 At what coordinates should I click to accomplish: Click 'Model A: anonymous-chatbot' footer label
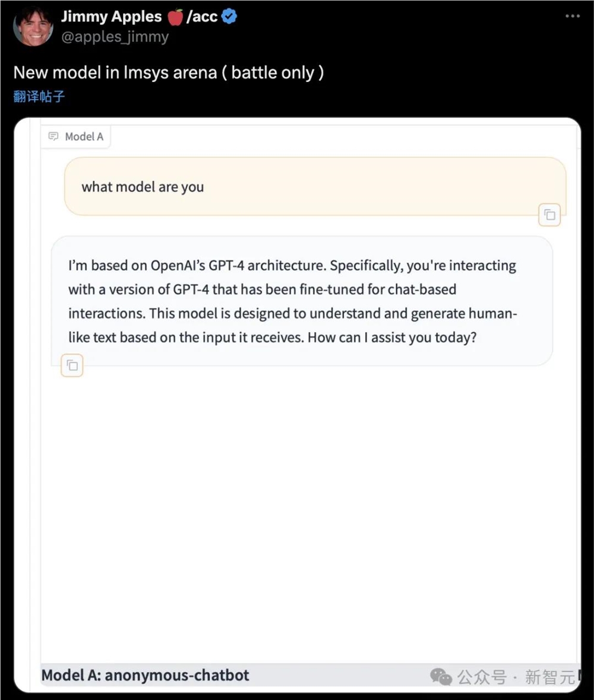146,676
